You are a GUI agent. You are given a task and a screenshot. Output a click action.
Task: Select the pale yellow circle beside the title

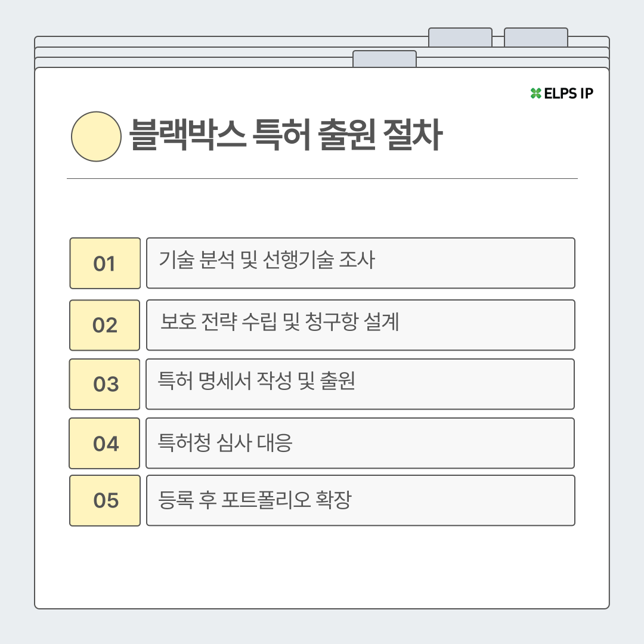[96, 137]
